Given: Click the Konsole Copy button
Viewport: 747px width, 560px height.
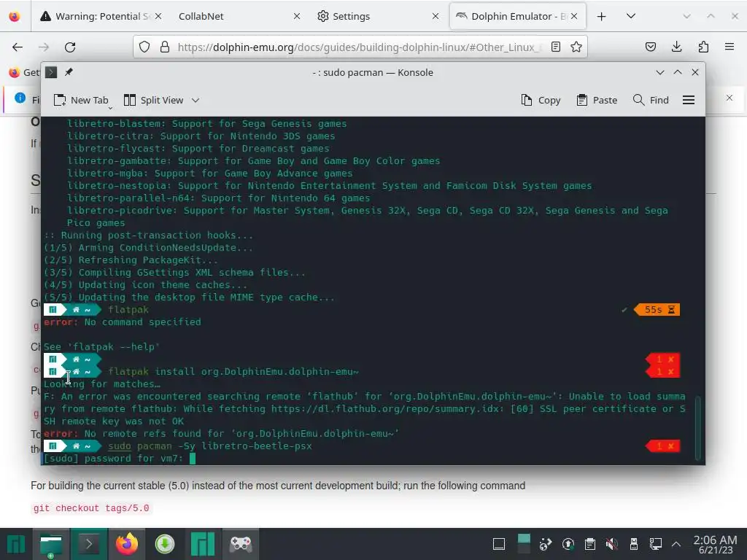Looking at the screenshot, I should (541, 100).
